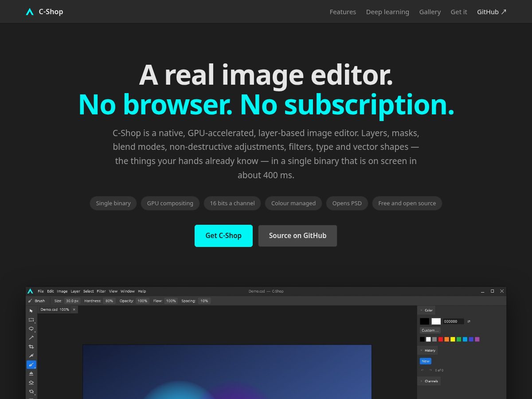This screenshot has height=399, width=532.
Task: Open the Select menu
Action: pos(89,291)
